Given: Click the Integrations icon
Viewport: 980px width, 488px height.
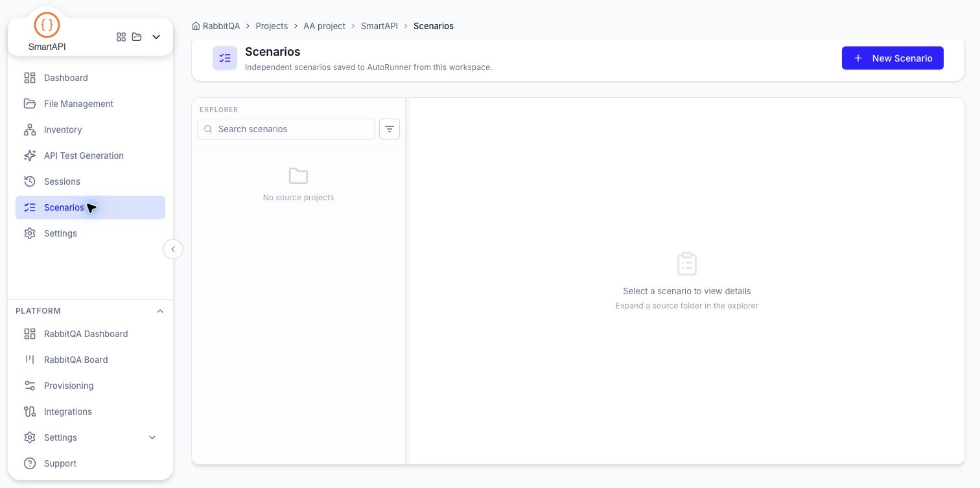Looking at the screenshot, I should pos(30,412).
